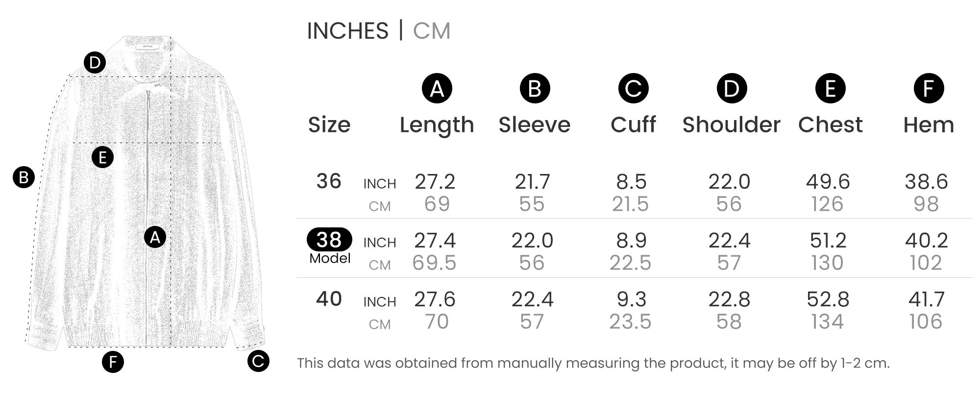The height and width of the screenshot is (395, 980).
Task: Switch units to INCHES
Action: point(347,31)
